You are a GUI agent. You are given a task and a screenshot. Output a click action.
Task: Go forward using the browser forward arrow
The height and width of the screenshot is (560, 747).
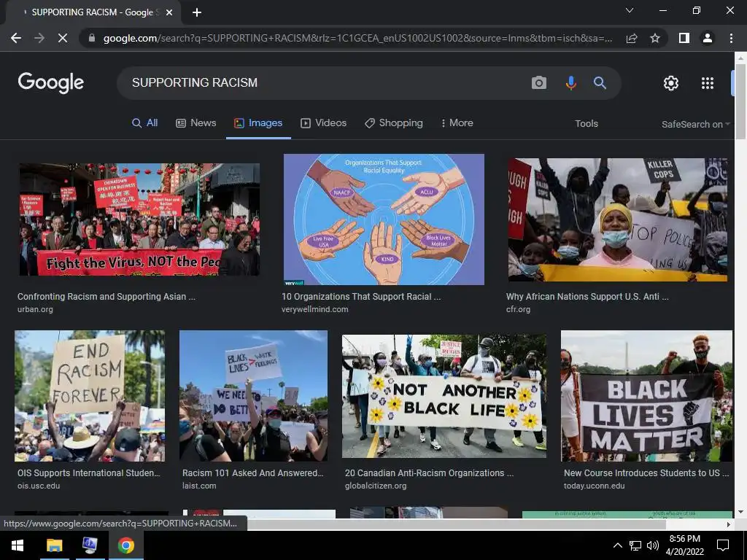pos(39,38)
